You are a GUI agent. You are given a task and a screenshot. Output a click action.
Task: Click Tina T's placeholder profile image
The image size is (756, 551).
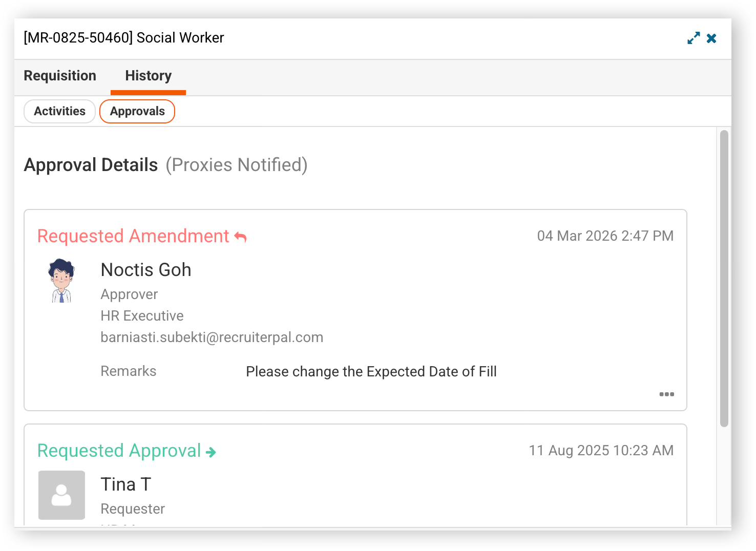click(61, 495)
